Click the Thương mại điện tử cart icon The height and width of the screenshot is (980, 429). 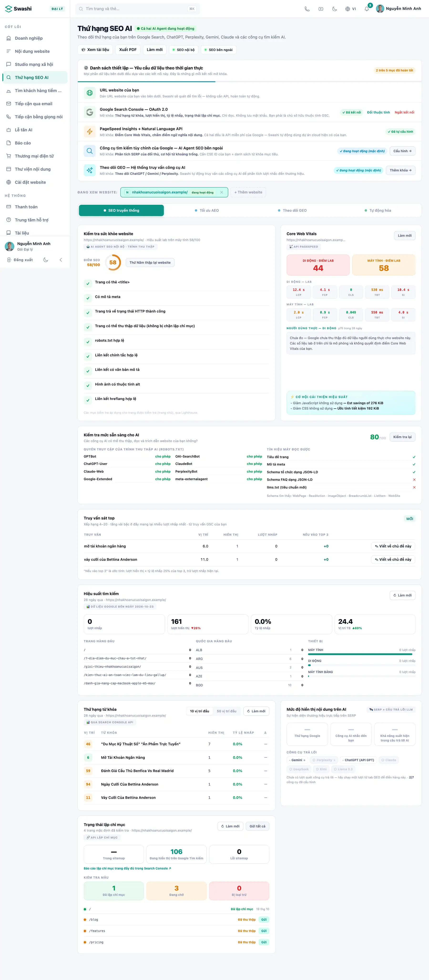pos(9,156)
